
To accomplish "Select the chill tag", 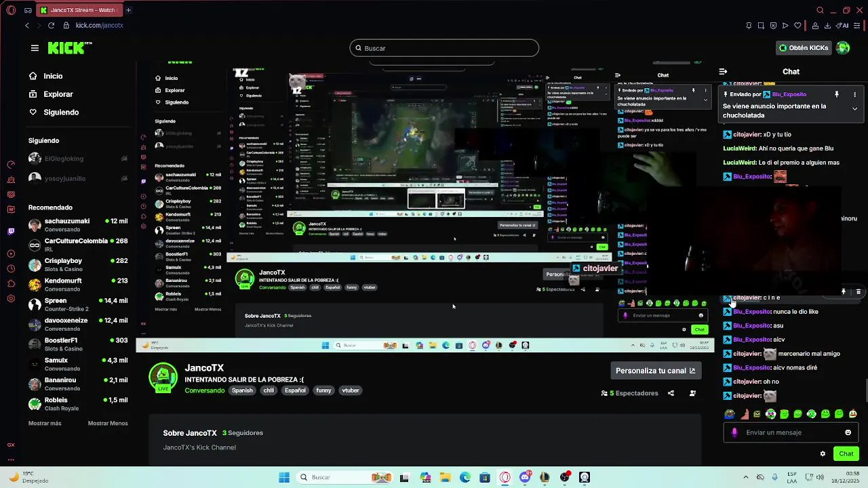I will (x=269, y=390).
